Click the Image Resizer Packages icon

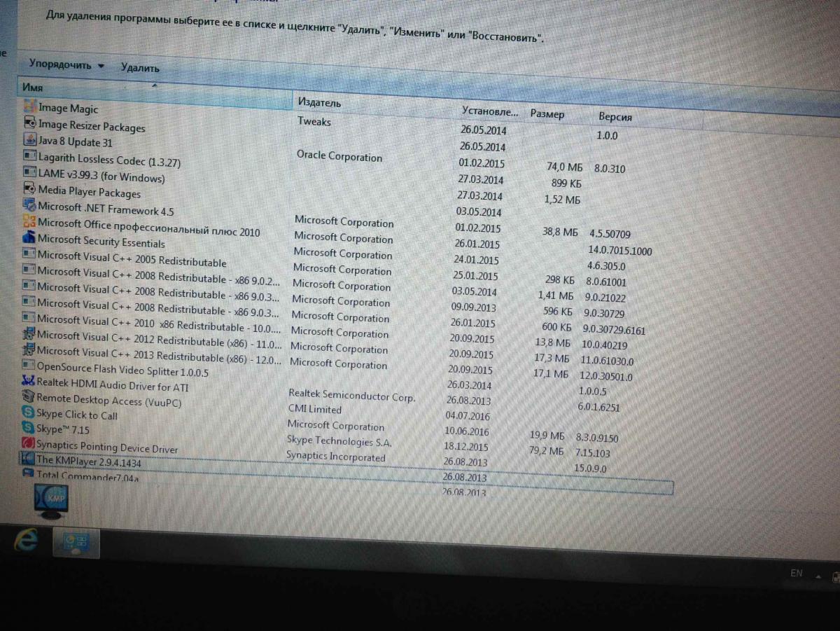tap(30, 123)
